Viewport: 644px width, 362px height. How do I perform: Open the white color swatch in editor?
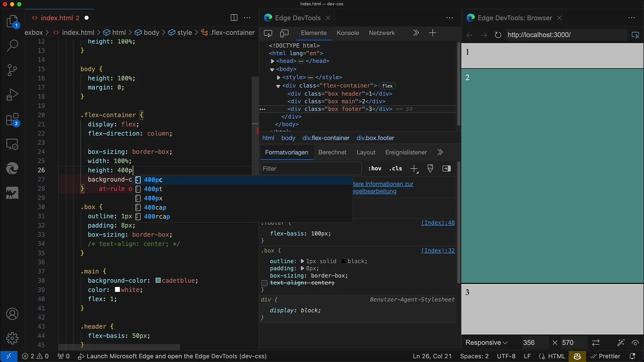(117, 290)
